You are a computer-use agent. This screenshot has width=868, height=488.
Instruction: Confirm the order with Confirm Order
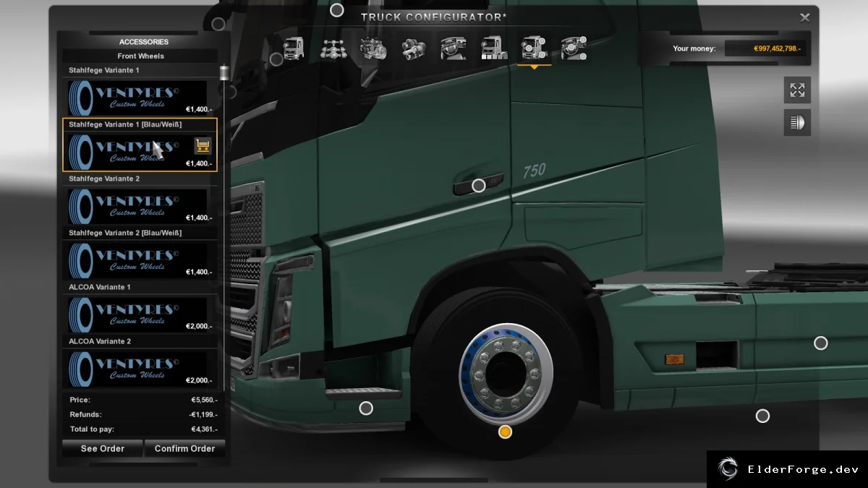184,448
